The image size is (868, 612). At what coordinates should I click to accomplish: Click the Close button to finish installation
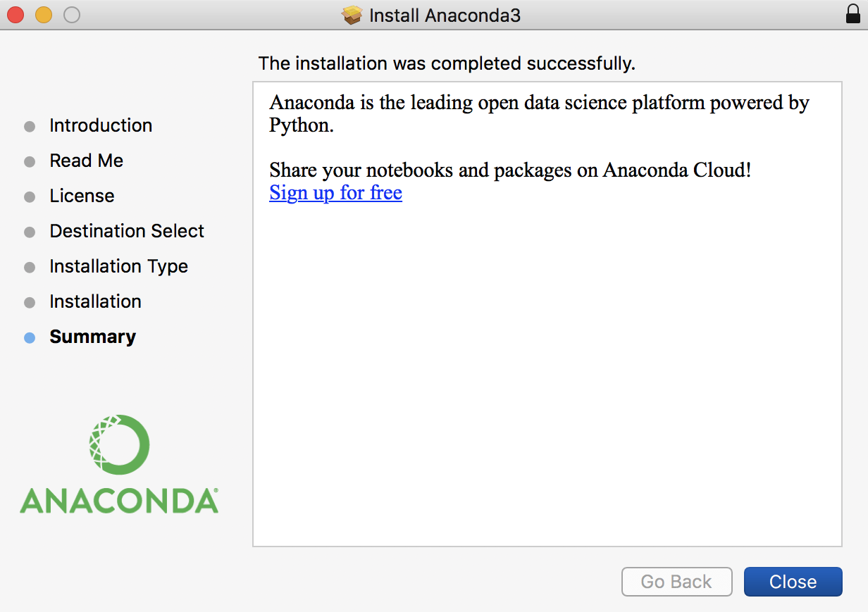[793, 582]
